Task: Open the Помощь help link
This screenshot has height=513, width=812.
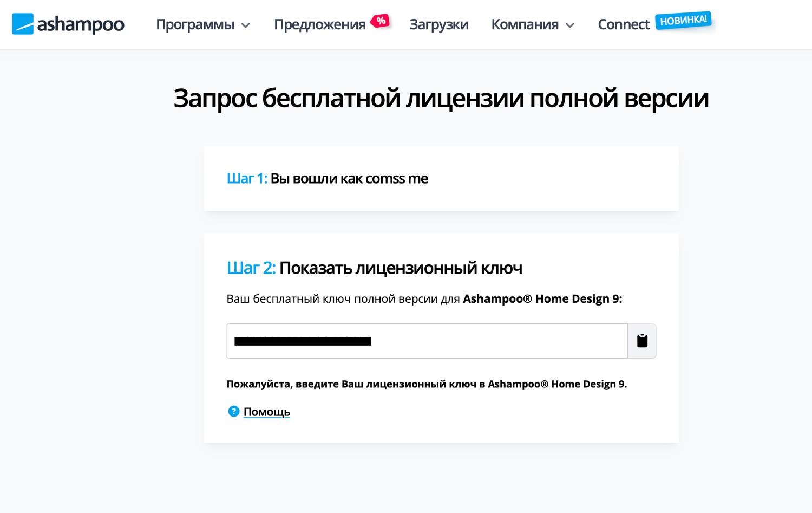Action: [x=267, y=412]
